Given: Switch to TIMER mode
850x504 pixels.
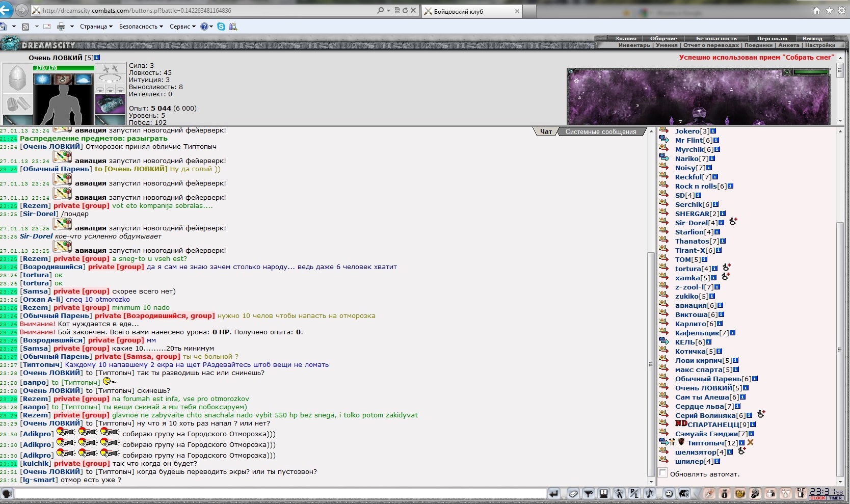Looking at the screenshot, I should coord(835,498).
